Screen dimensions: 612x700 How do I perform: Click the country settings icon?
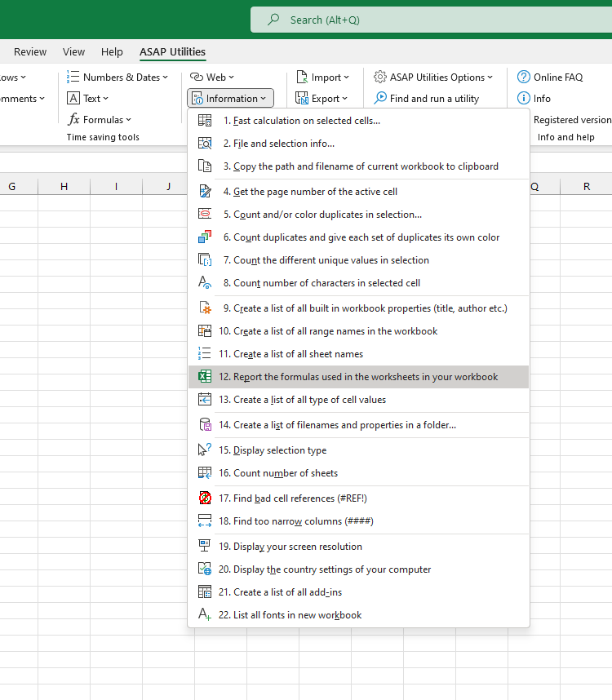tap(205, 569)
